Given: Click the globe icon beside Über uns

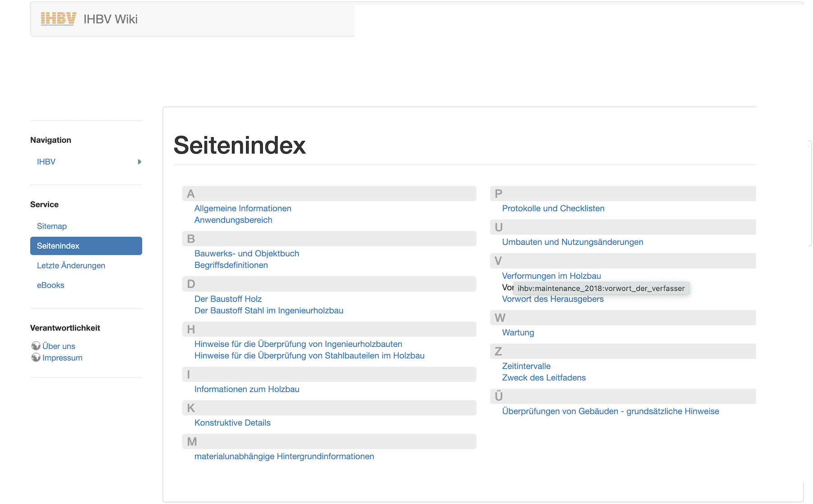Looking at the screenshot, I should (37, 346).
